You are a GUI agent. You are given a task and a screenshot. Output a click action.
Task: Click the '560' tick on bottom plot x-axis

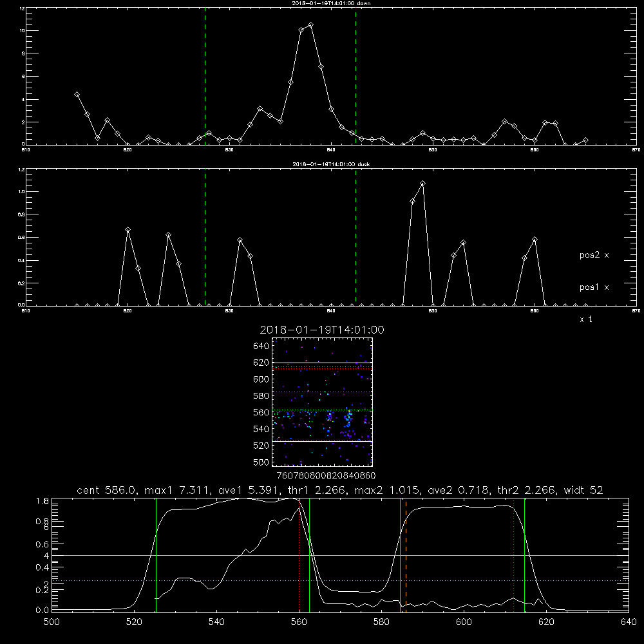(x=299, y=622)
